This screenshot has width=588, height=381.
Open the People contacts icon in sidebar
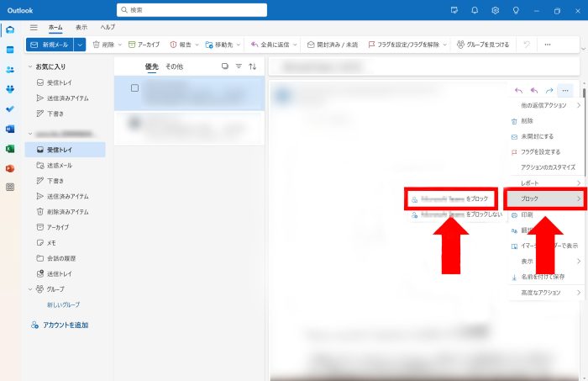pyautogui.click(x=10, y=70)
